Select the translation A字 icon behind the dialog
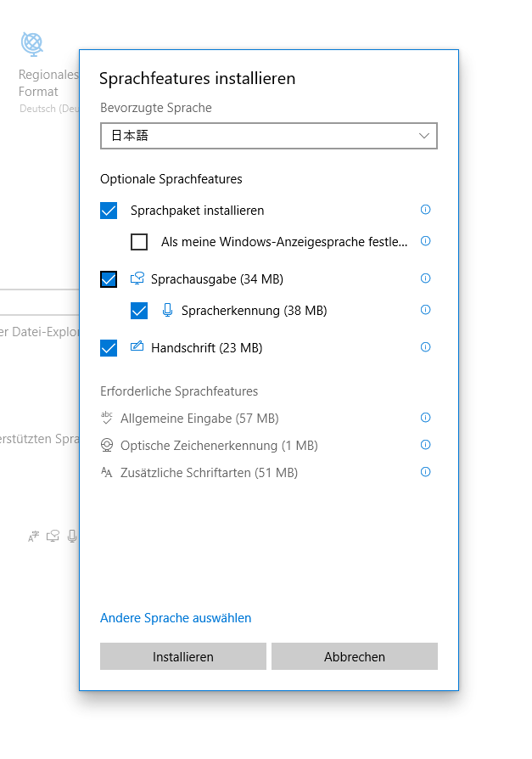Viewport: 532px width, 759px height. [x=33, y=536]
